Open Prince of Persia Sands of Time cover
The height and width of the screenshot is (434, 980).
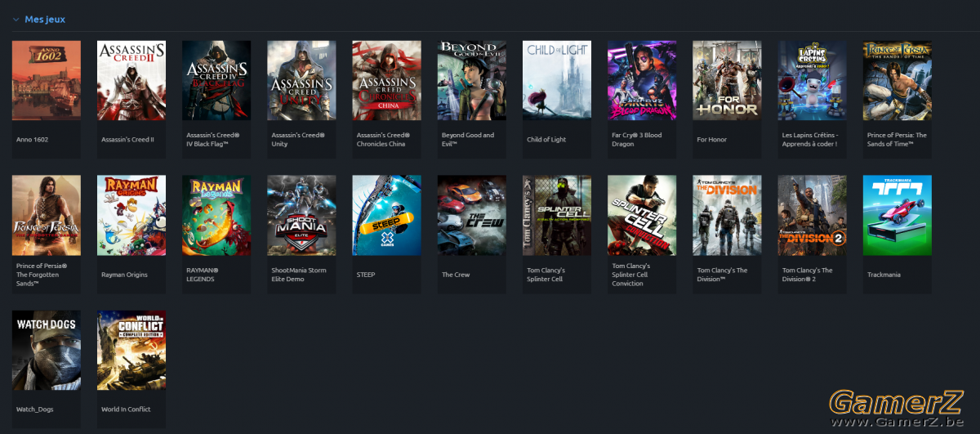[x=898, y=81]
